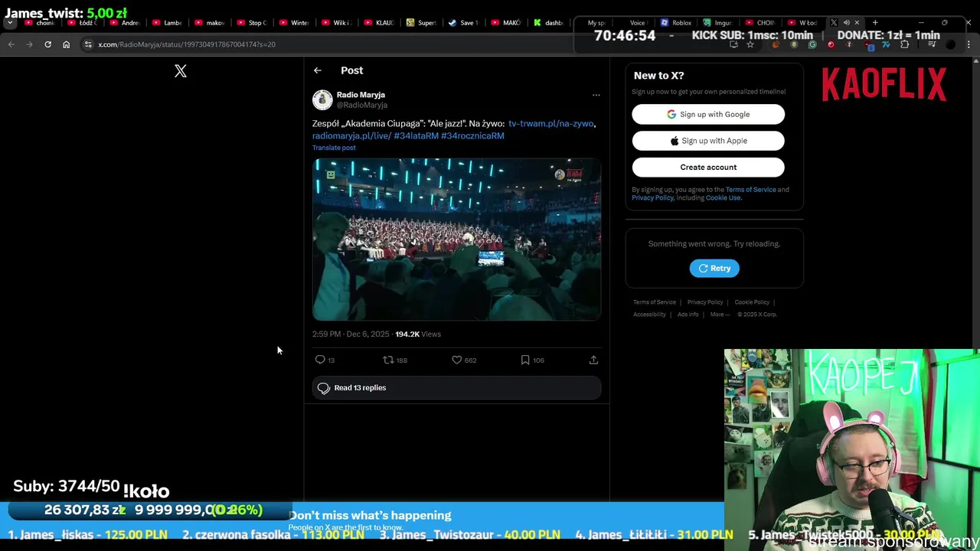Close the active X tab
The image size is (980, 551).
click(857, 23)
